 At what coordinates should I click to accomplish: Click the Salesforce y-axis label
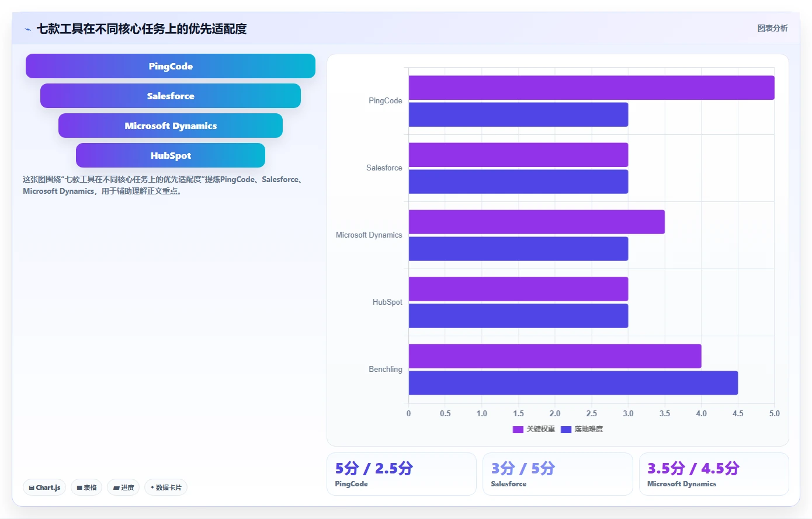coord(384,168)
